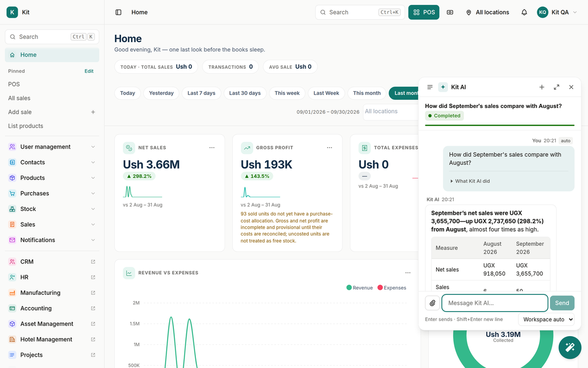Click the 'Completed' status badge
This screenshot has height=368, width=588.
coord(444,116)
